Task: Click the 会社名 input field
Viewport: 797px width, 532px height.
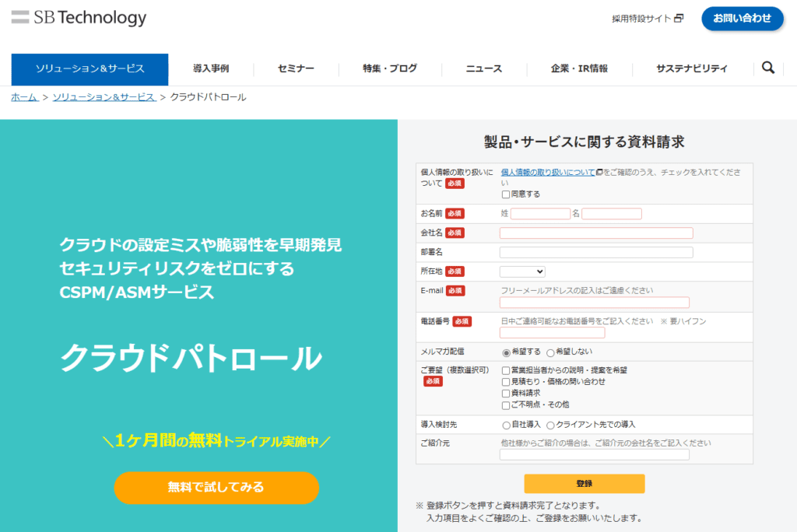Action: coord(596,233)
